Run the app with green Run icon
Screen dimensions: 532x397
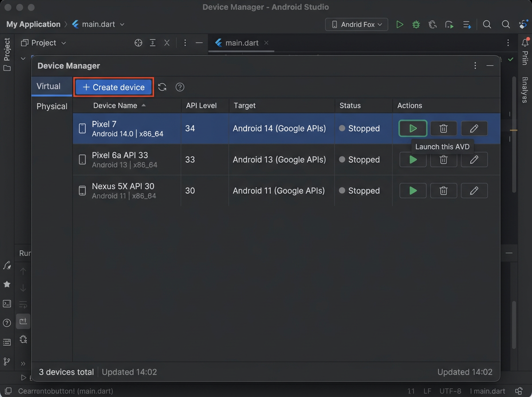coord(399,24)
